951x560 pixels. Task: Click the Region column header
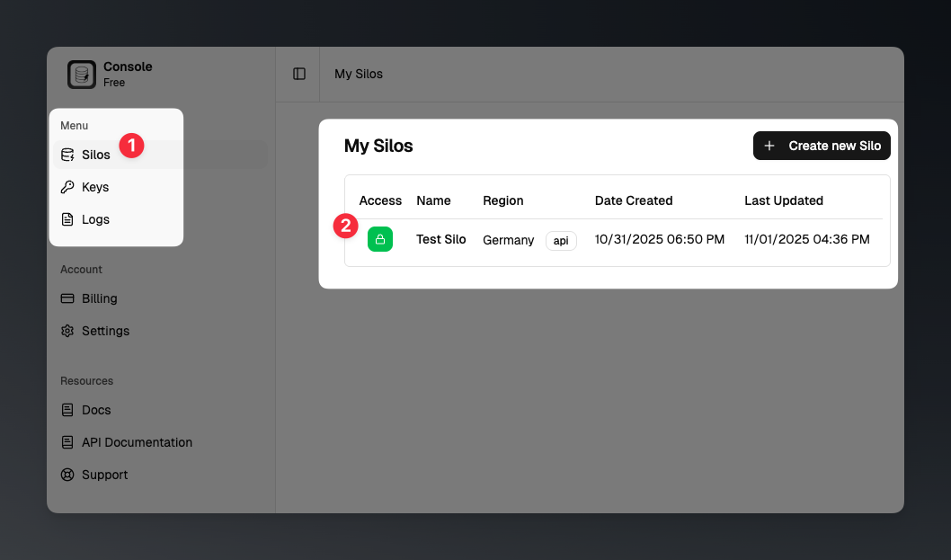tap(502, 200)
